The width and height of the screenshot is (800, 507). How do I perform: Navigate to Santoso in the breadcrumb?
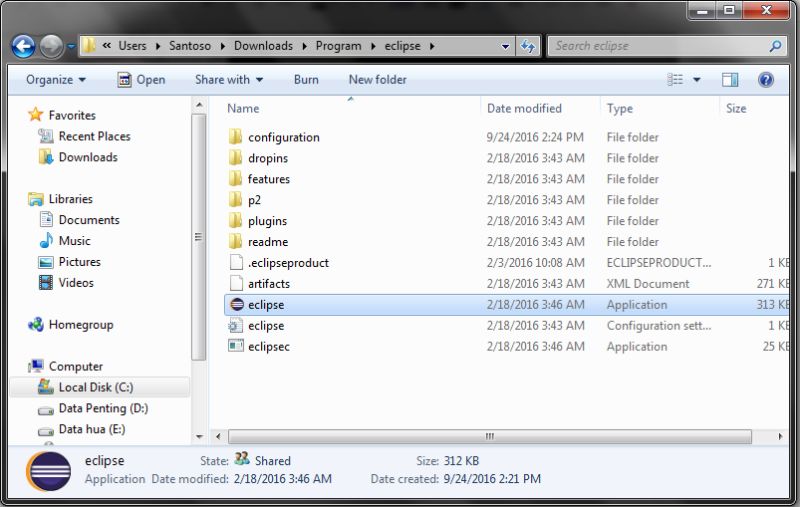point(190,46)
